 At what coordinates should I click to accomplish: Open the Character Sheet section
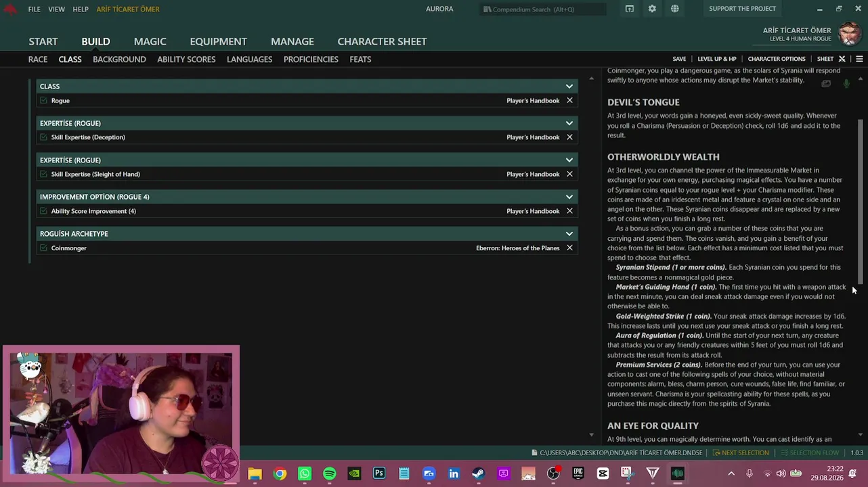coord(382,41)
